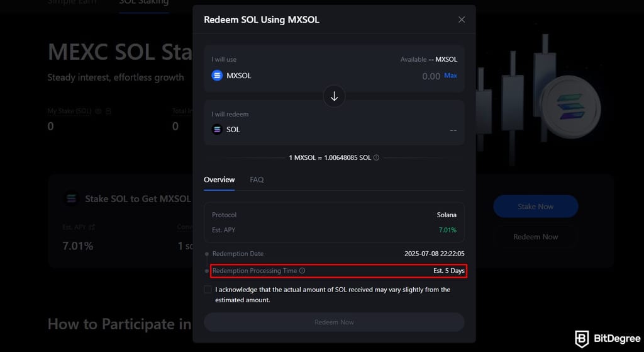This screenshot has width=644, height=352.
Task: Click the MXSOL coin icon
Action: tap(217, 76)
